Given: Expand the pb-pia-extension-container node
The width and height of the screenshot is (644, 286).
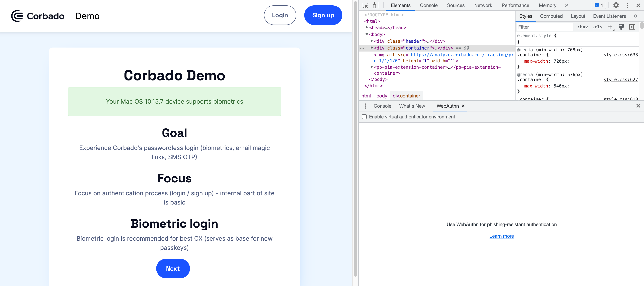Looking at the screenshot, I should (371, 67).
